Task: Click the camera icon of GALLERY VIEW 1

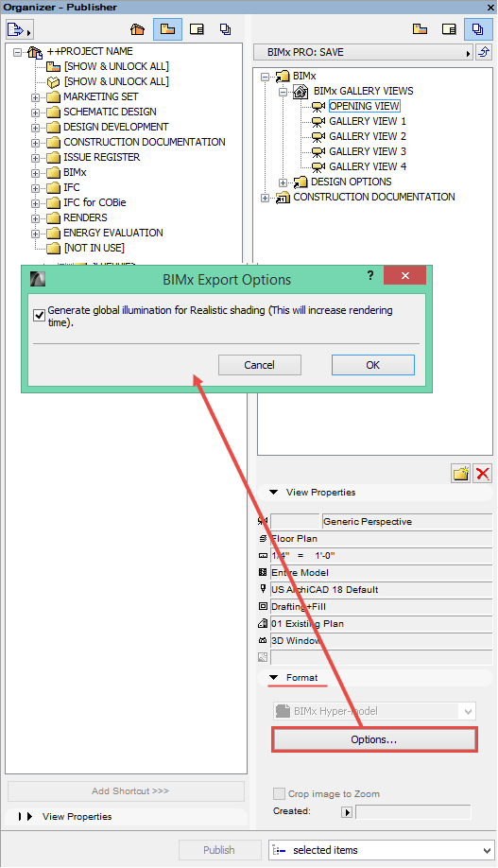Action: pos(318,121)
